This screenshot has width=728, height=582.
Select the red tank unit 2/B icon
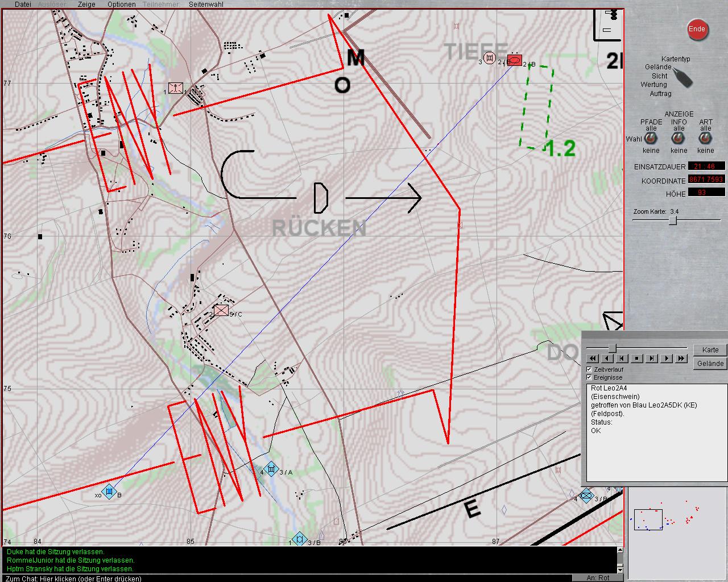click(x=514, y=60)
